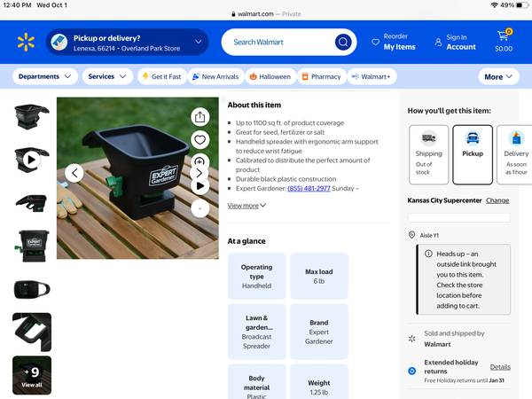Click the Brand Expert Gardener tile

pyautogui.click(x=319, y=332)
